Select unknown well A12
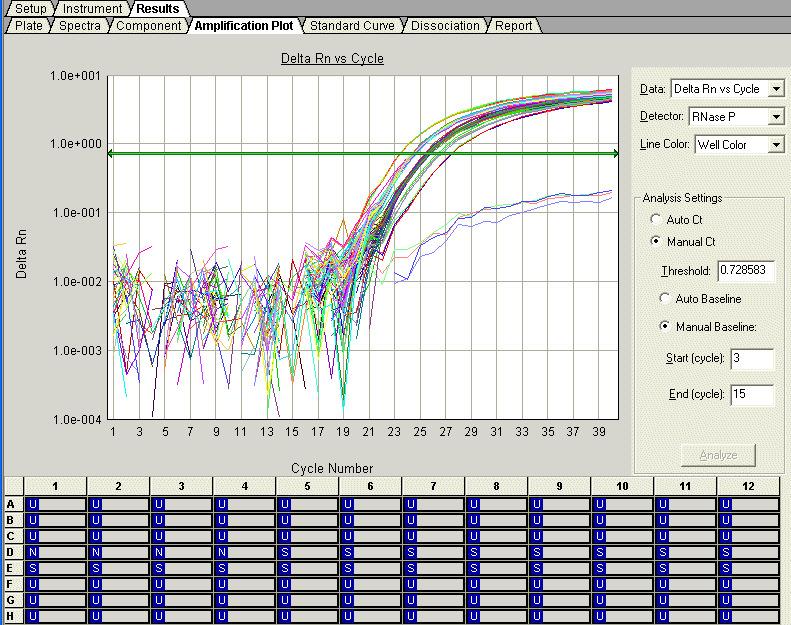This screenshot has height=625, width=791. [749, 504]
